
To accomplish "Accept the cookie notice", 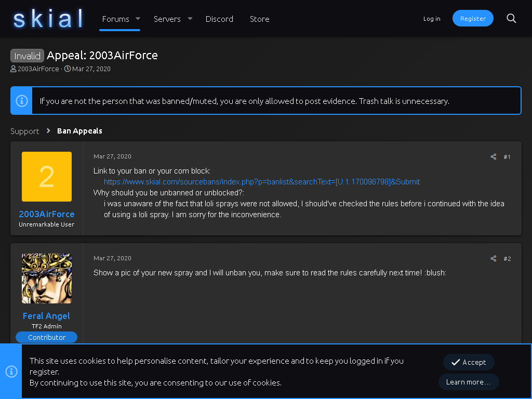I will point(469,362).
